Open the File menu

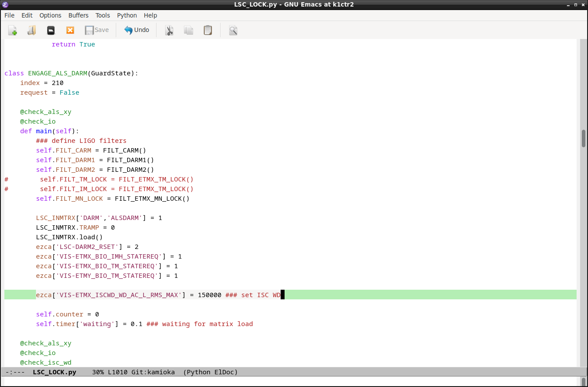point(9,15)
